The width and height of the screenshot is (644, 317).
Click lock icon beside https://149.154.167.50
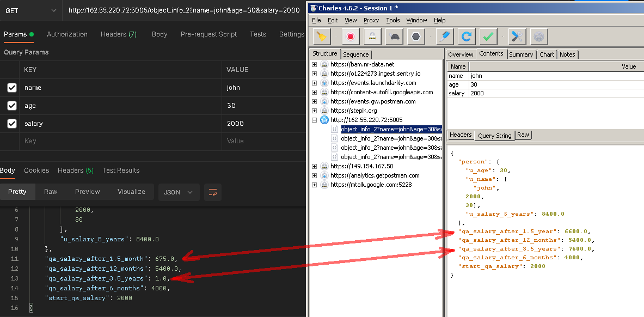pyautogui.click(x=324, y=166)
